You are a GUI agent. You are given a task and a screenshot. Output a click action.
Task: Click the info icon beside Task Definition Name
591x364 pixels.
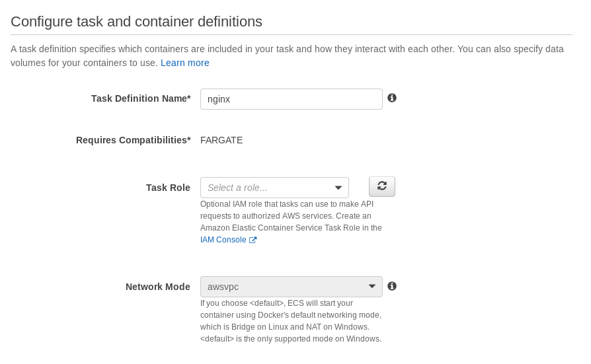tap(392, 98)
